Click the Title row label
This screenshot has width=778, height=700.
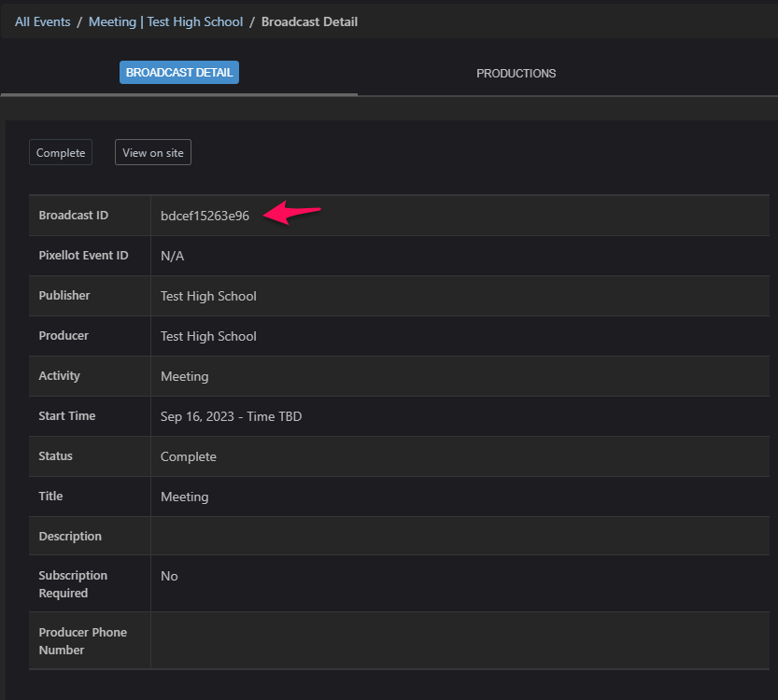coord(50,497)
